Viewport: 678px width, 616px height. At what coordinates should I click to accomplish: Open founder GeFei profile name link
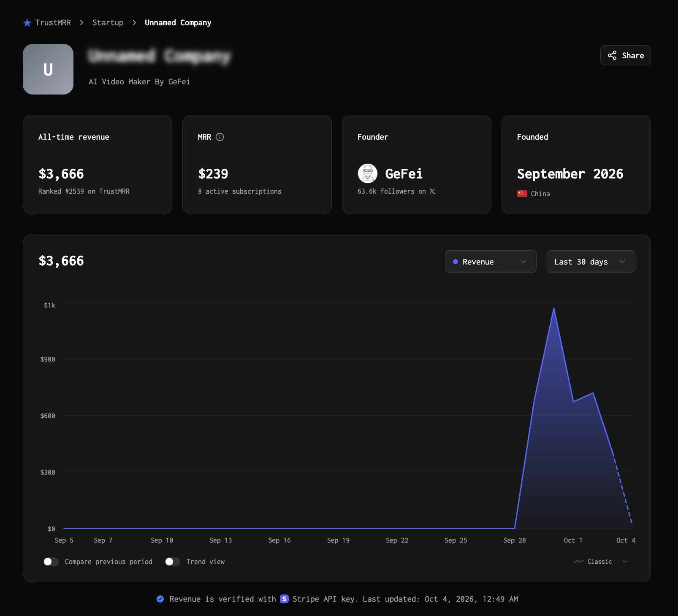click(404, 174)
